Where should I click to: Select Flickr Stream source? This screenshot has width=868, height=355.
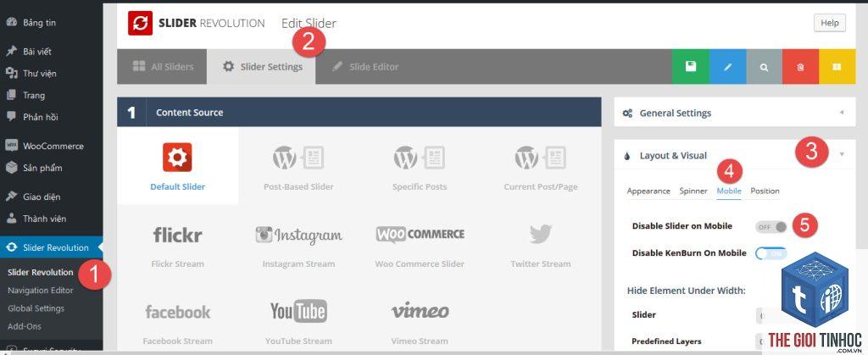pos(178,244)
